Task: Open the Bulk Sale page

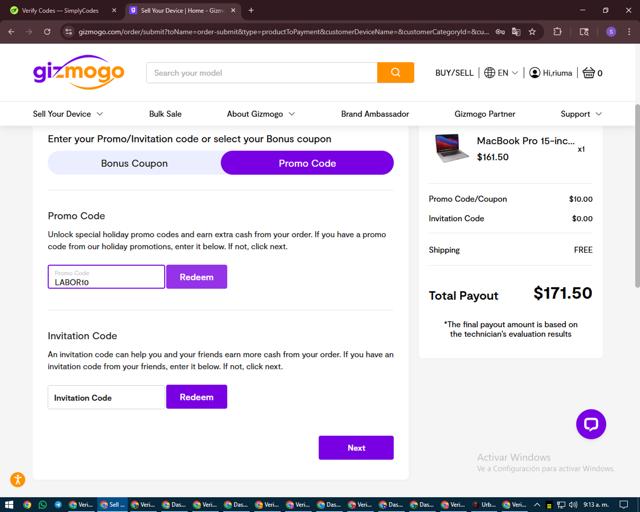Action: tap(165, 114)
